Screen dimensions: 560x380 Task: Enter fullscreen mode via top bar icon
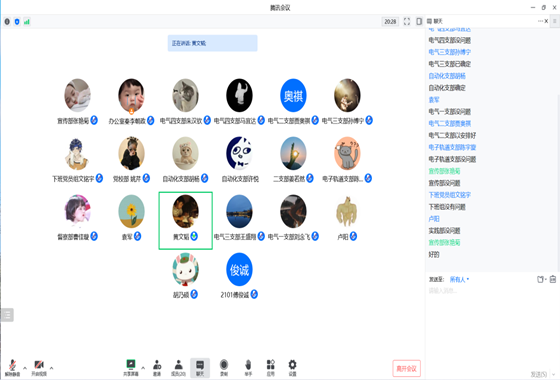407,21
